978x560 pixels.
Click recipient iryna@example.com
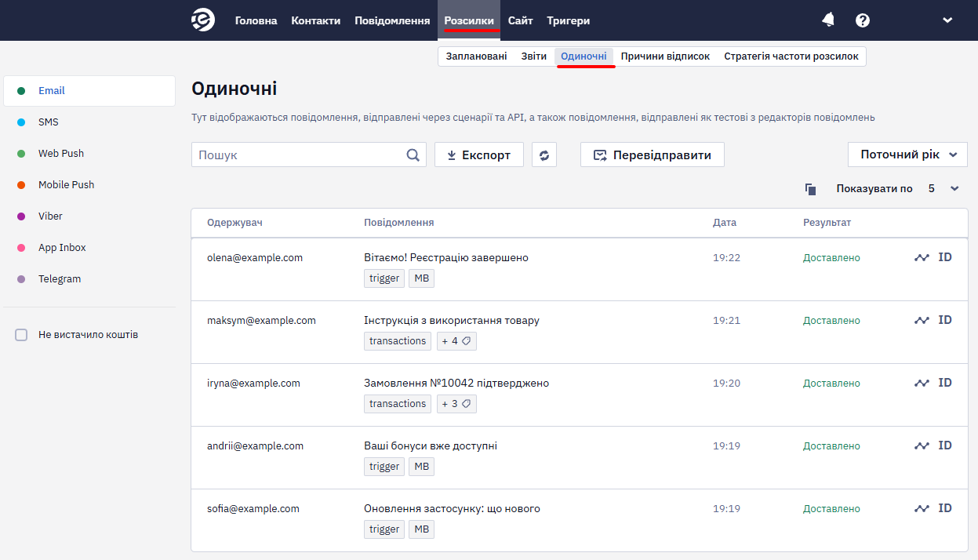(x=253, y=383)
